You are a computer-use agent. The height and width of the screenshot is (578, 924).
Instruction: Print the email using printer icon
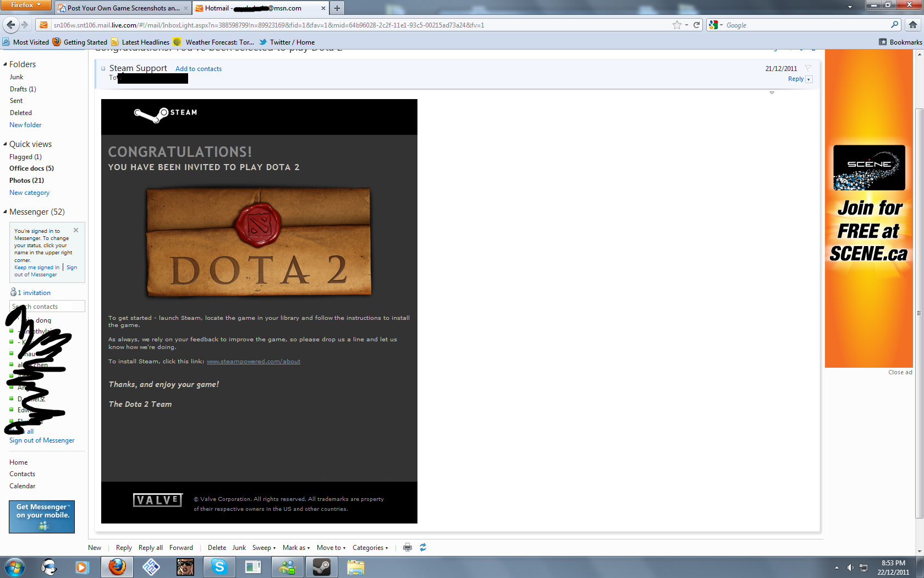coord(408,547)
